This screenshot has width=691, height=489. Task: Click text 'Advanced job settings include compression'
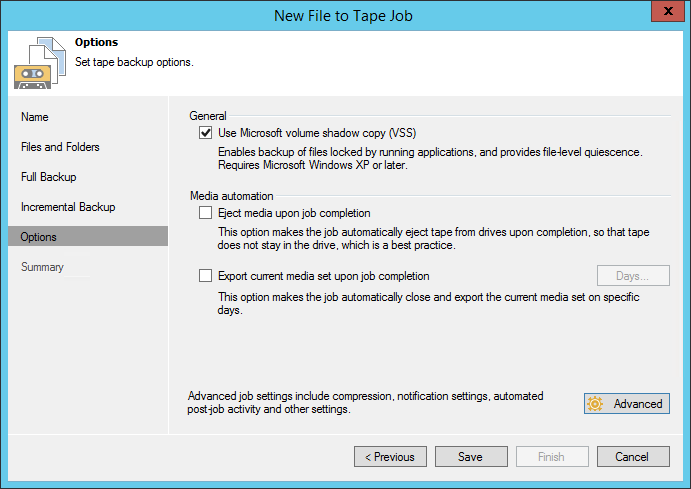290,396
